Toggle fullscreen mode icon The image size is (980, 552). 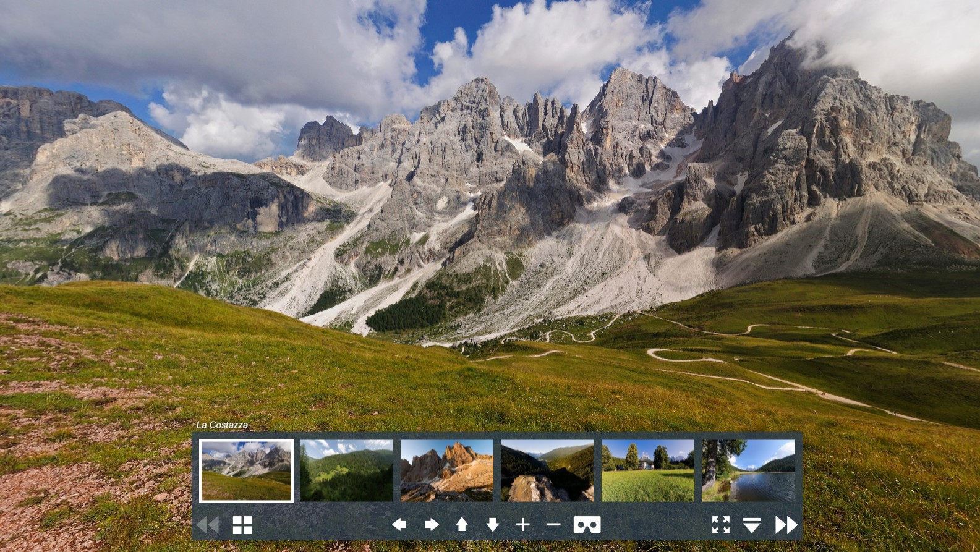[x=721, y=525]
